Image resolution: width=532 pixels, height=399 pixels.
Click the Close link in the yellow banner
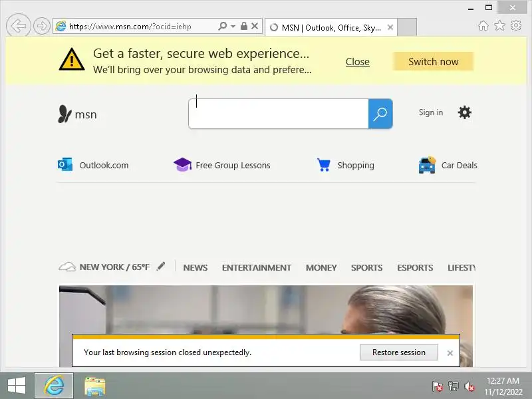tap(357, 62)
